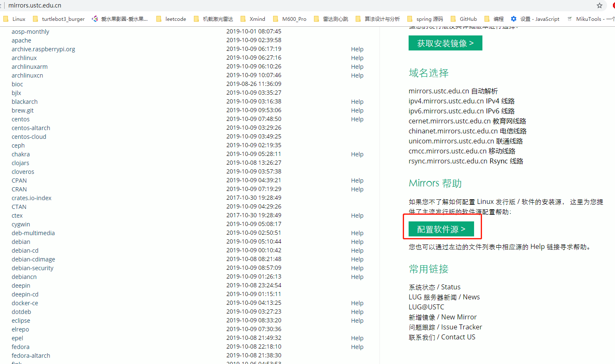Select chinanet.mirrors.ustc.edu.cn 电信线路
Image resolution: width=615 pixels, height=364 pixels.
tap(467, 131)
